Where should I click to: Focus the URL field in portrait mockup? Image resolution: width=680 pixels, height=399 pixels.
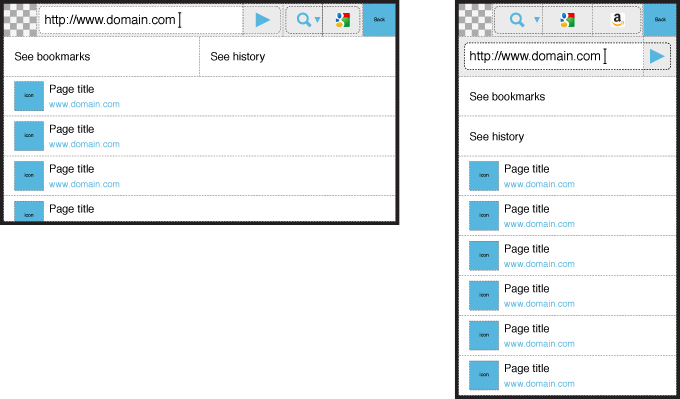[554, 56]
